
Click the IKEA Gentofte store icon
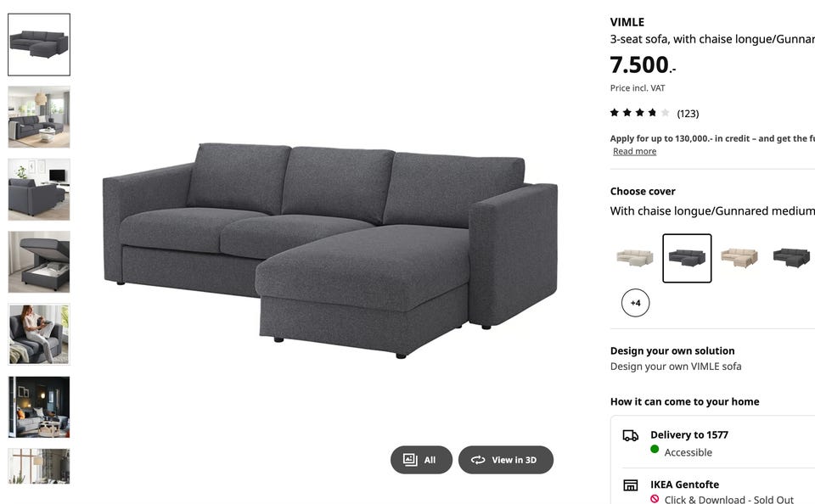[x=631, y=485]
